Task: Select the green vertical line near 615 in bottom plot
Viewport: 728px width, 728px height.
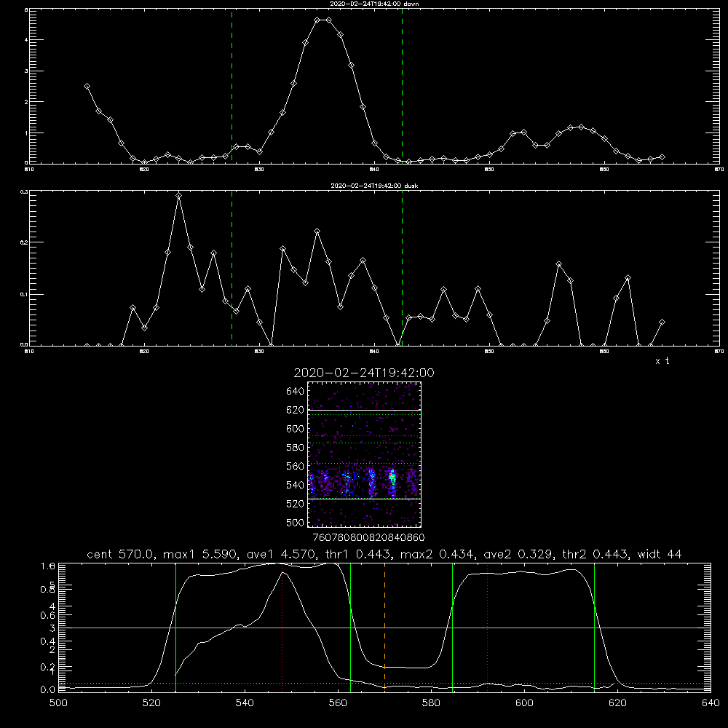Action: [x=594, y=628]
